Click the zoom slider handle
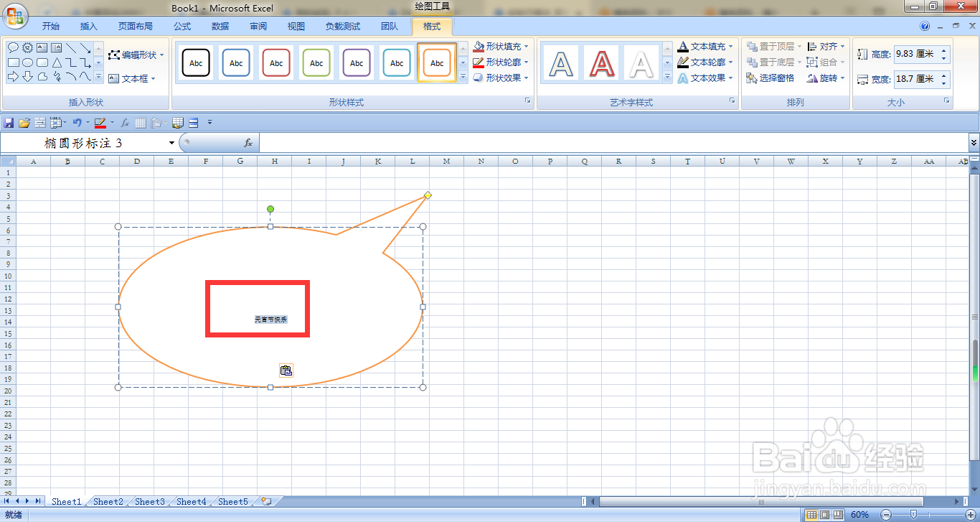The height and width of the screenshot is (522, 980). coord(913,515)
